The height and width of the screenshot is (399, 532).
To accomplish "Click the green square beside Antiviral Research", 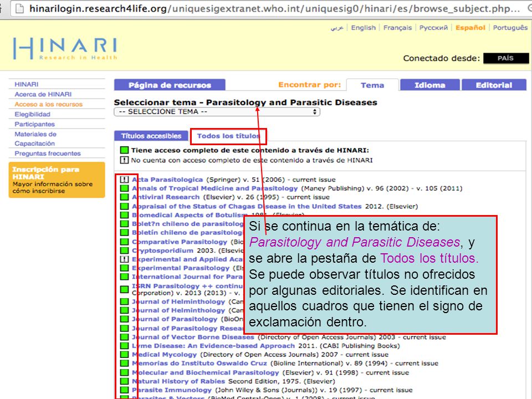I will (x=125, y=197).
